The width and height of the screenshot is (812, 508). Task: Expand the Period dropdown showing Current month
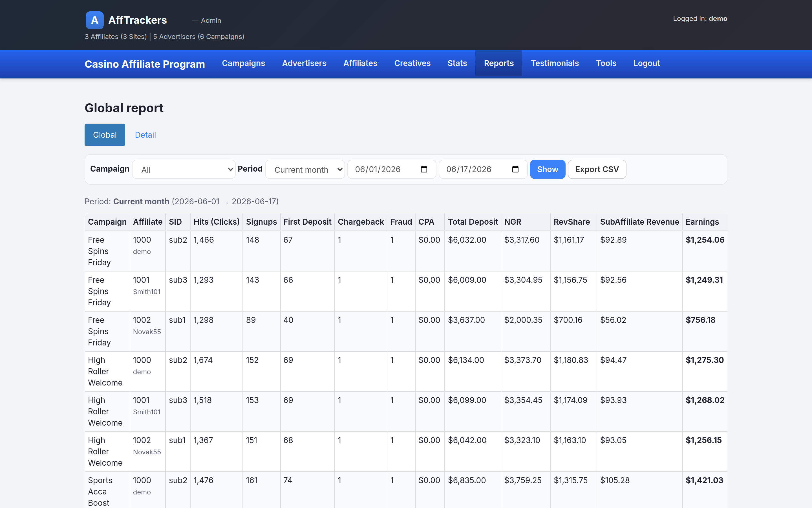click(305, 169)
